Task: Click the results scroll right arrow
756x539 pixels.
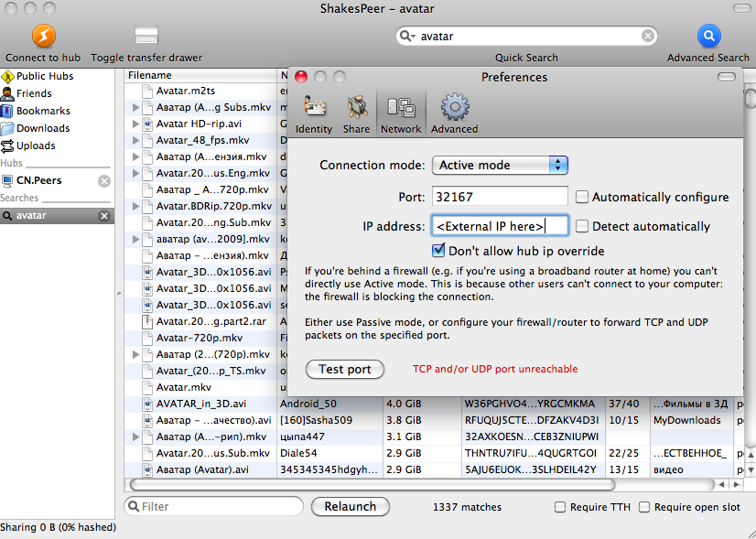Action: point(736,484)
